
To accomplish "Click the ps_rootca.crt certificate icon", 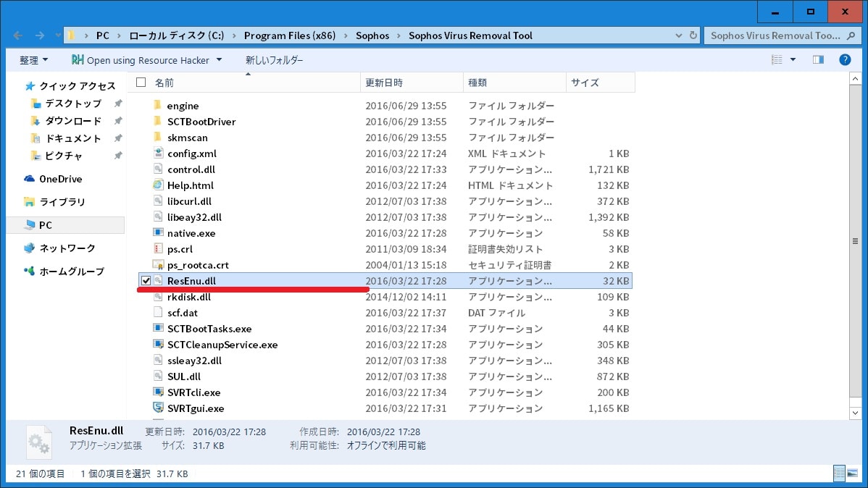I will tap(159, 265).
